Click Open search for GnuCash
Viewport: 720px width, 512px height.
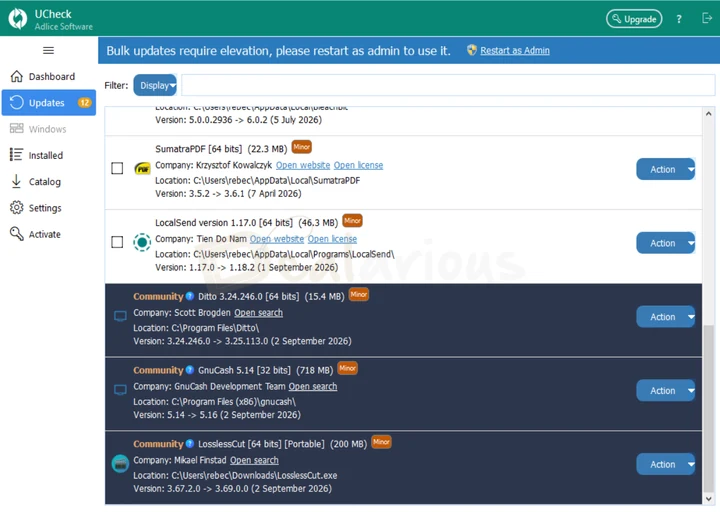[313, 387]
